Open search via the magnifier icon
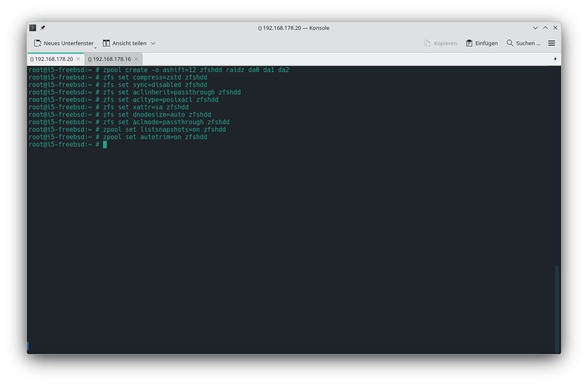The height and width of the screenshot is (386, 588). click(510, 43)
